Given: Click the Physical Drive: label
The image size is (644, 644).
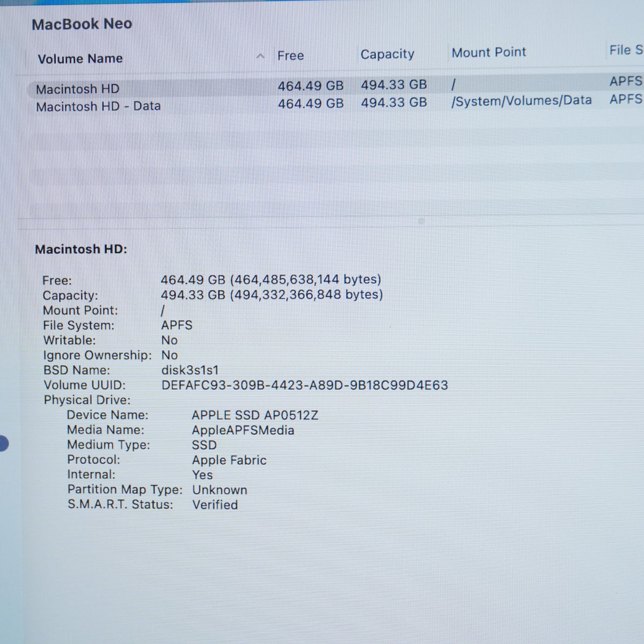Looking at the screenshot, I should coord(87,400).
